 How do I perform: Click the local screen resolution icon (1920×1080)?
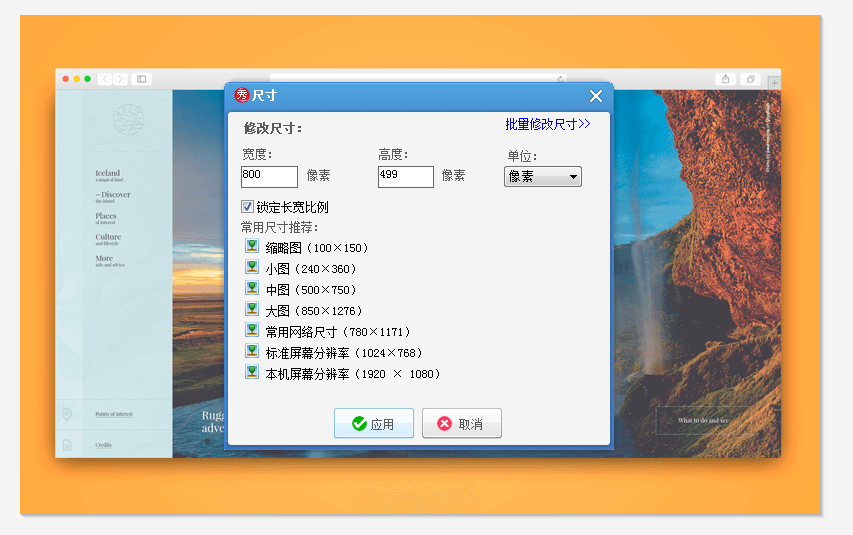(252, 372)
